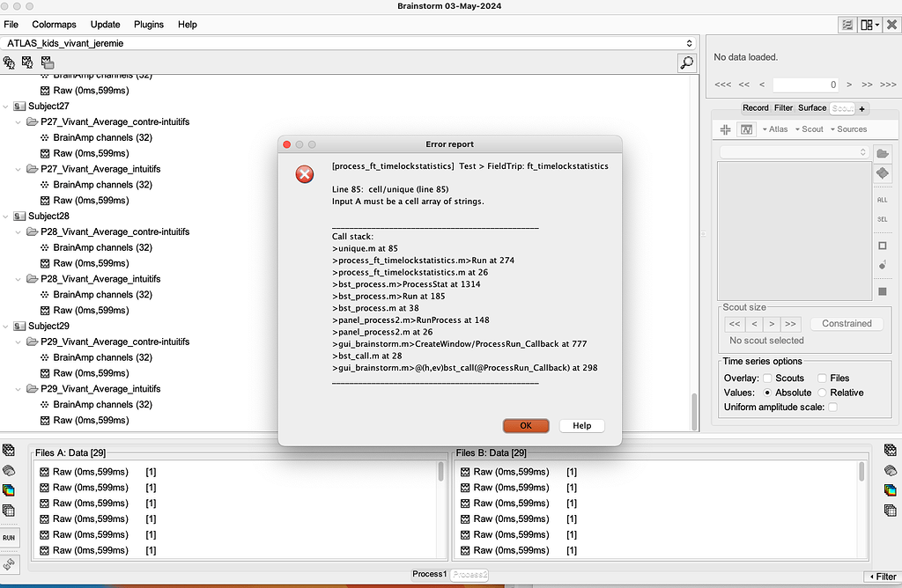Screen dimensions: 902x588
Task: Click the load atlas folder icon
Action: [883, 153]
